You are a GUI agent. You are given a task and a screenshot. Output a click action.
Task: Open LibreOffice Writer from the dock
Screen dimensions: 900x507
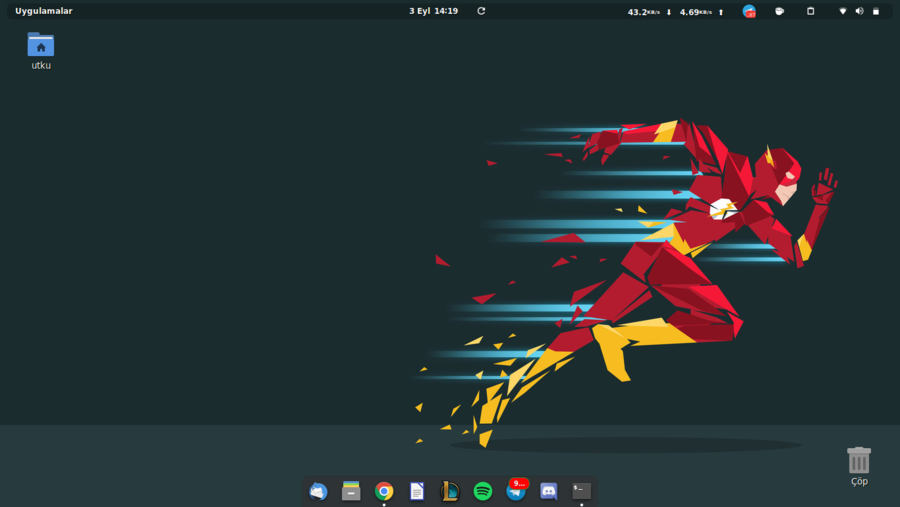[x=417, y=491]
